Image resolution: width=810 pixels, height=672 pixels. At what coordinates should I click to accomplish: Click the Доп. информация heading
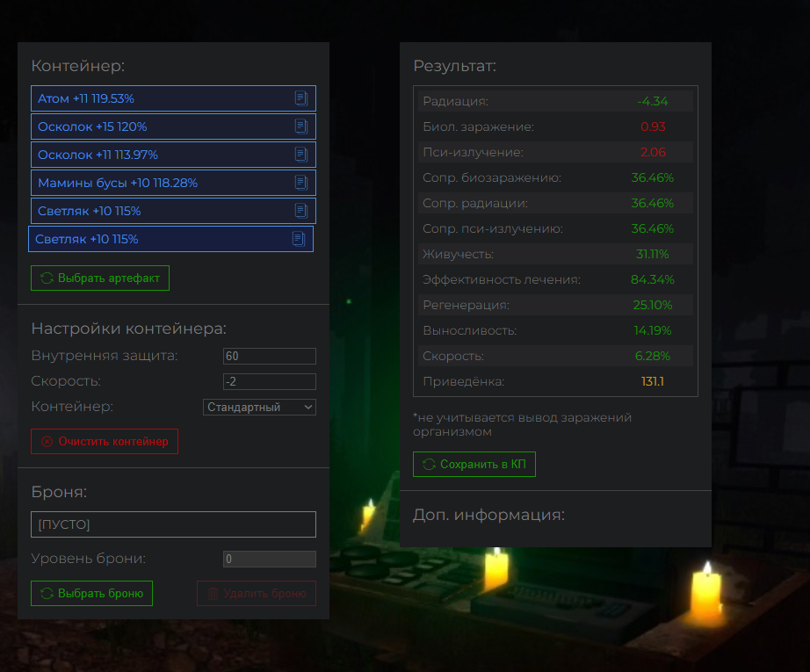click(x=488, y=515)
